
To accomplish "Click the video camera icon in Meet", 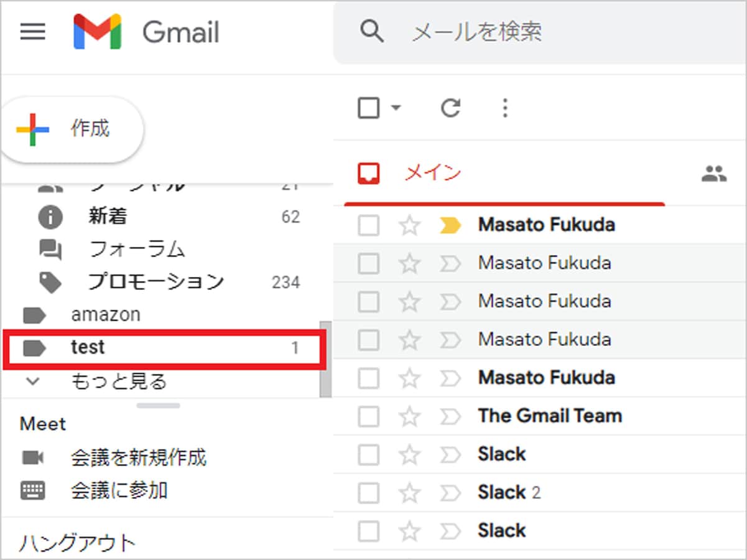I will tap(32, 458).
